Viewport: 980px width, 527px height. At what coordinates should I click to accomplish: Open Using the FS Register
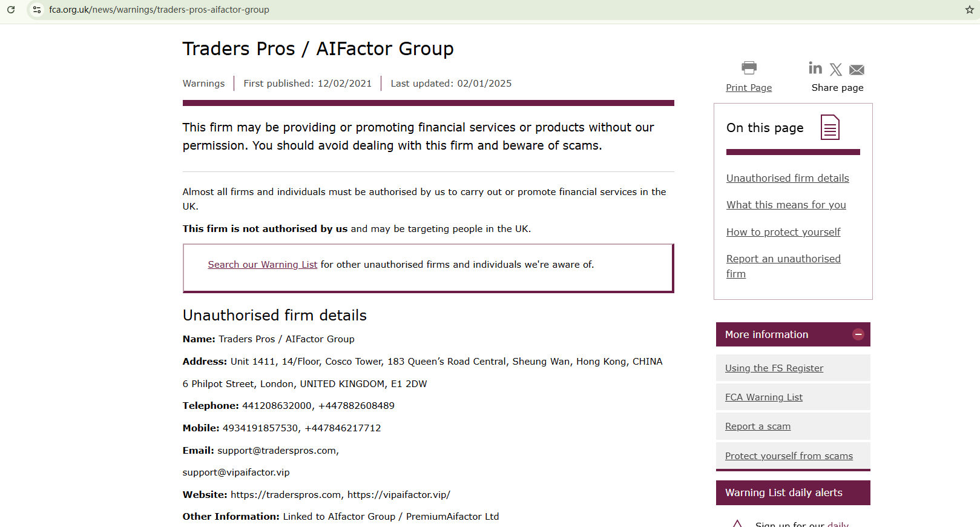pyautogui.click(x=774, y=368)
